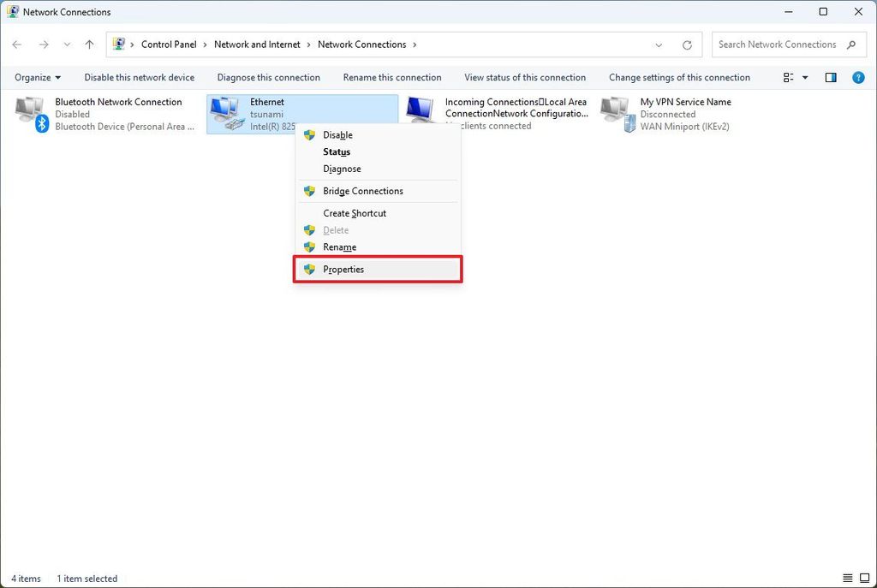Expand the address bar history dropdown arrow
The width and height of the screenshot is (877, 588).
coord(658,45)
